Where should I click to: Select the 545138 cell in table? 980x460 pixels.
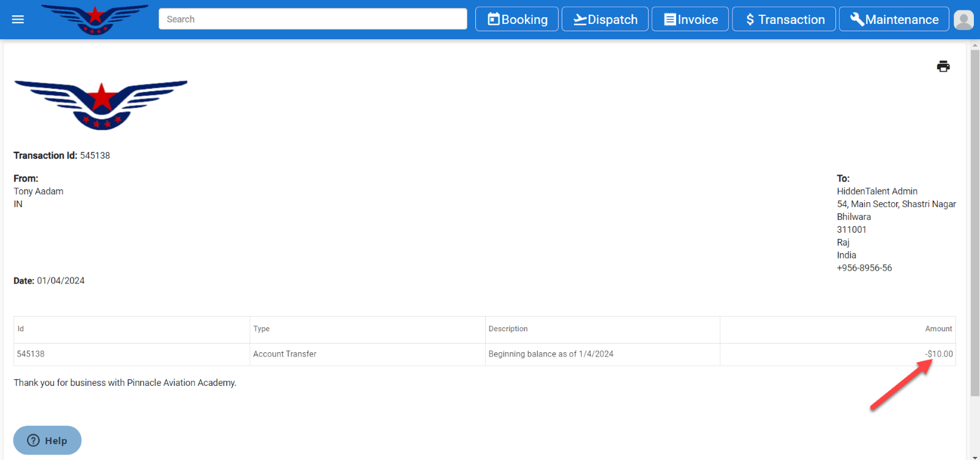click(31, 354)
